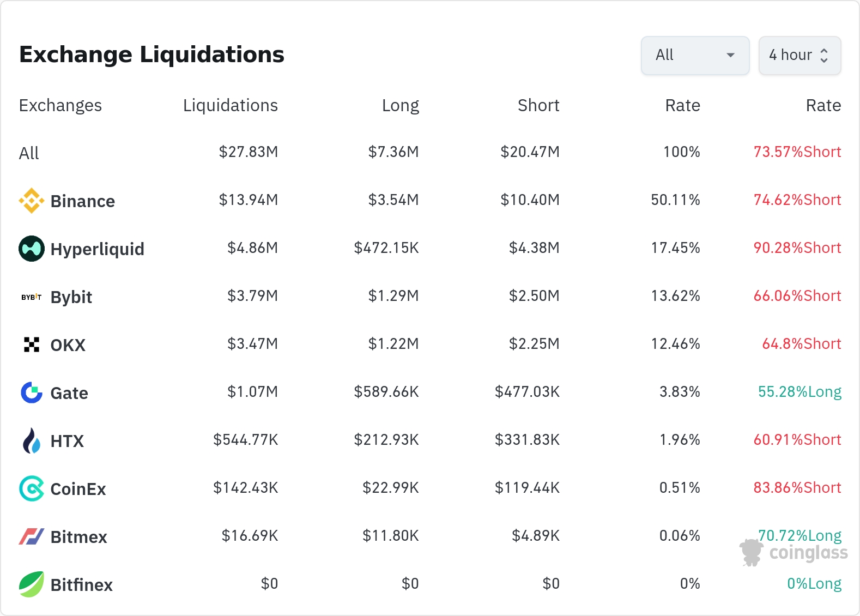
Task: Click the HTX flame logo icon
Action: point(32,440)
